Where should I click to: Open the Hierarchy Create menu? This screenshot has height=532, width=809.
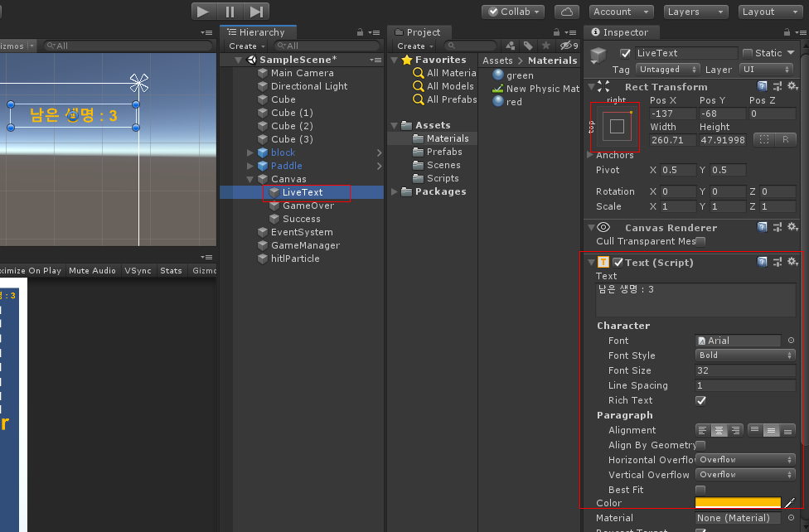[247, 46]
